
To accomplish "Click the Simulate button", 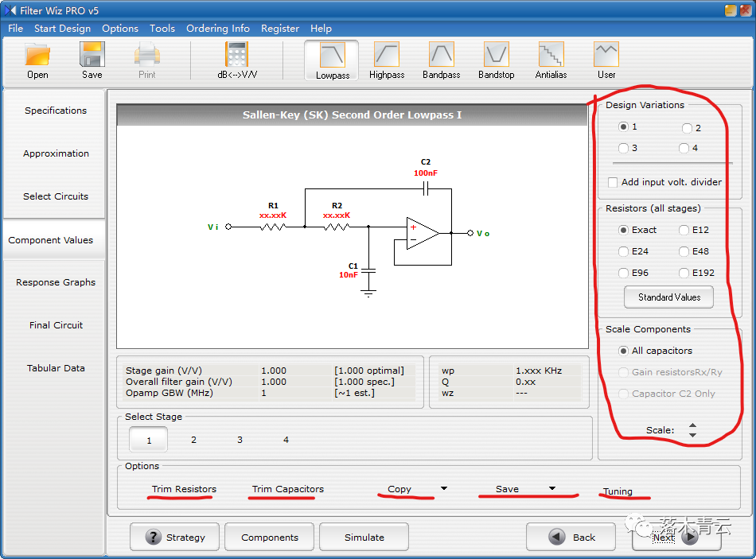I will pyautogui.click(x=364, y=538).
